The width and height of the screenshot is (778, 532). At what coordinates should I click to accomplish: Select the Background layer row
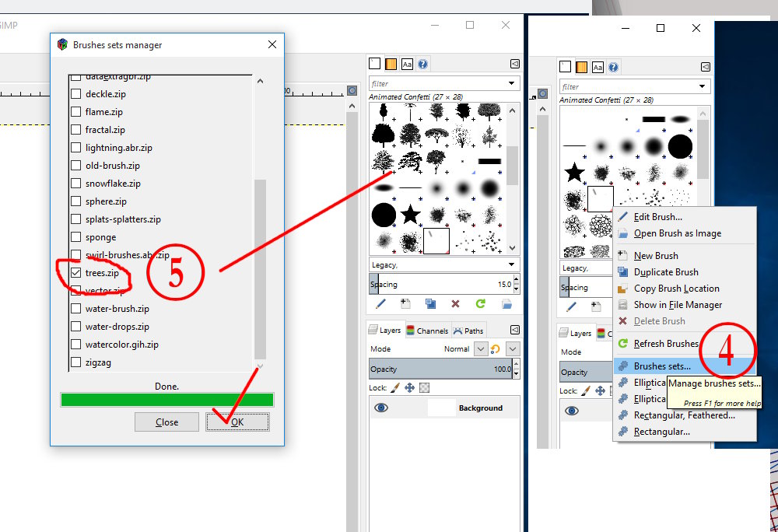[x=444, y=408]
